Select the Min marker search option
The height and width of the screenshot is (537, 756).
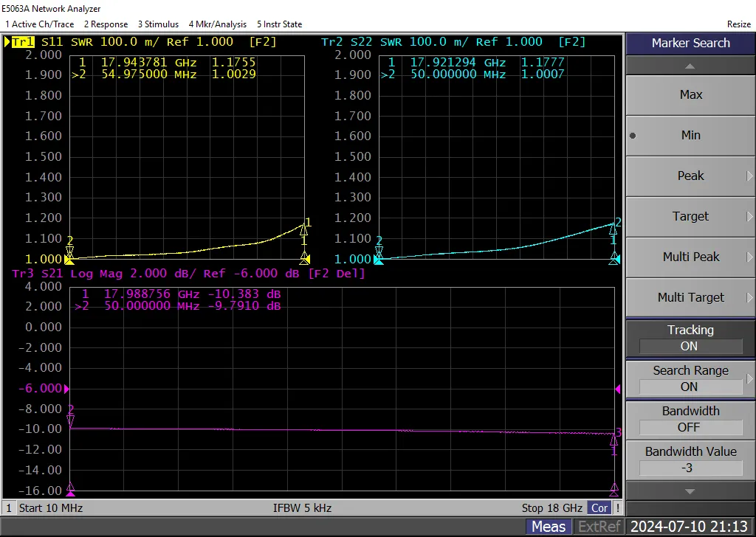pyautogui.click(x=690, y=135)
